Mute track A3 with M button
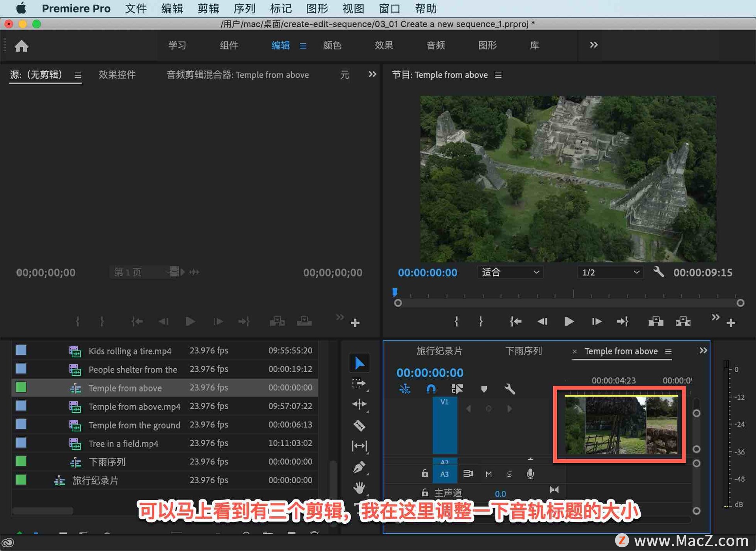 coord(488,474)
